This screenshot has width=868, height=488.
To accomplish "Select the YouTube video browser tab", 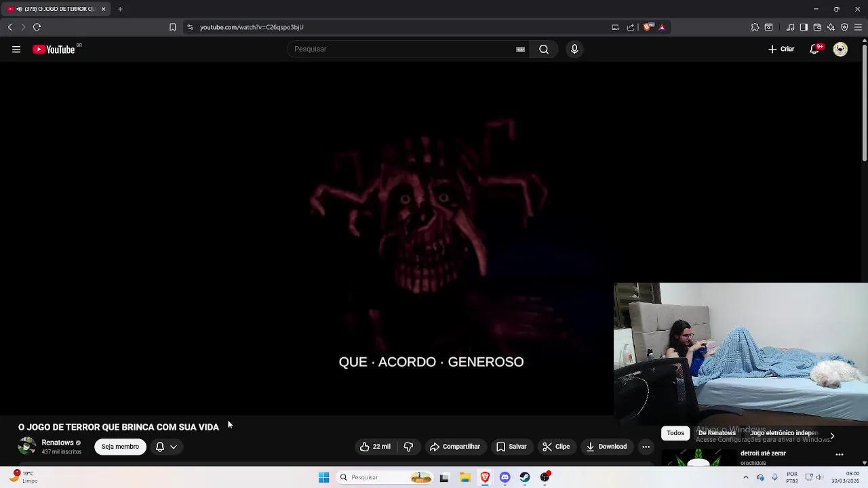I will 54,9.
